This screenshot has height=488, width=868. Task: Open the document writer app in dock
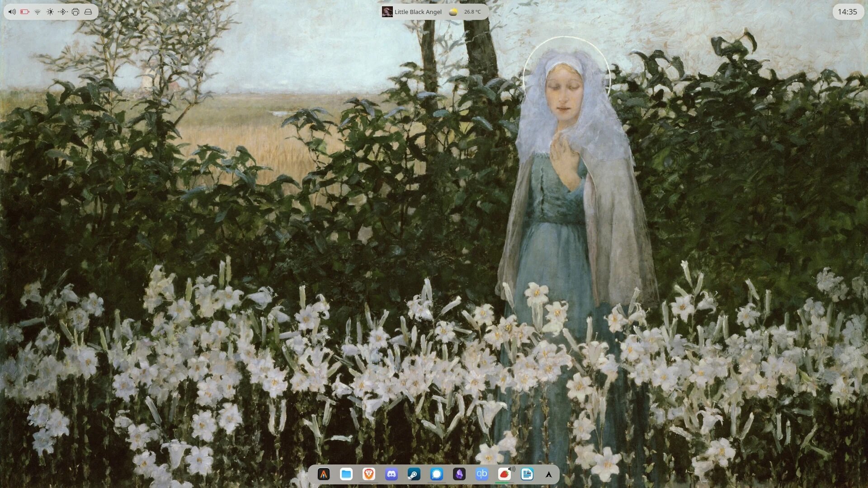click(x=527, y=474)
